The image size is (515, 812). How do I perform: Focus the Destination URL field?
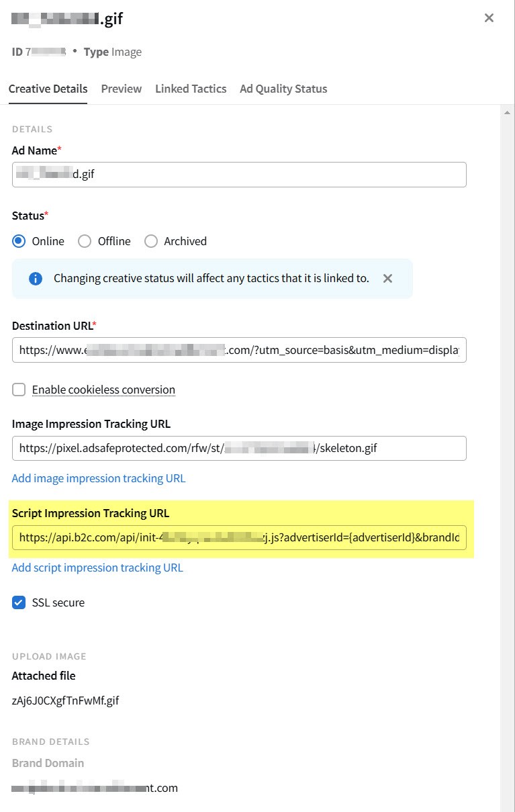[x=239, y=350]
